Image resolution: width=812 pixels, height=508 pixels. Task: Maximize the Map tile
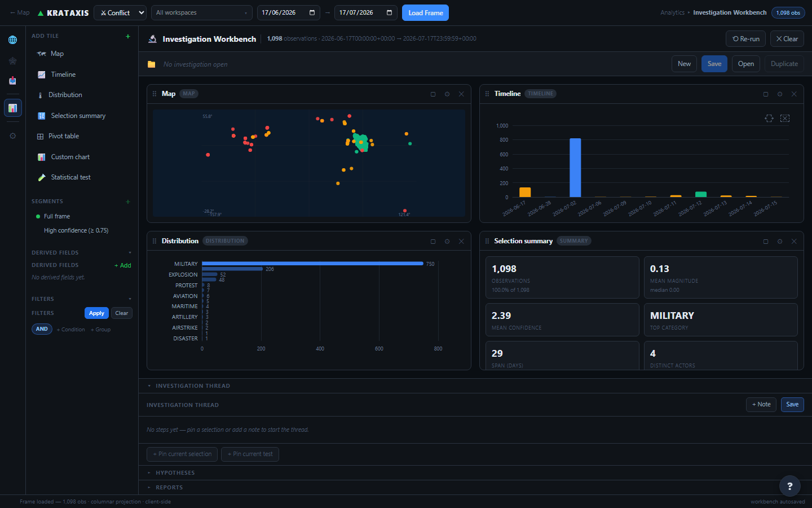(x=433, y=94)
